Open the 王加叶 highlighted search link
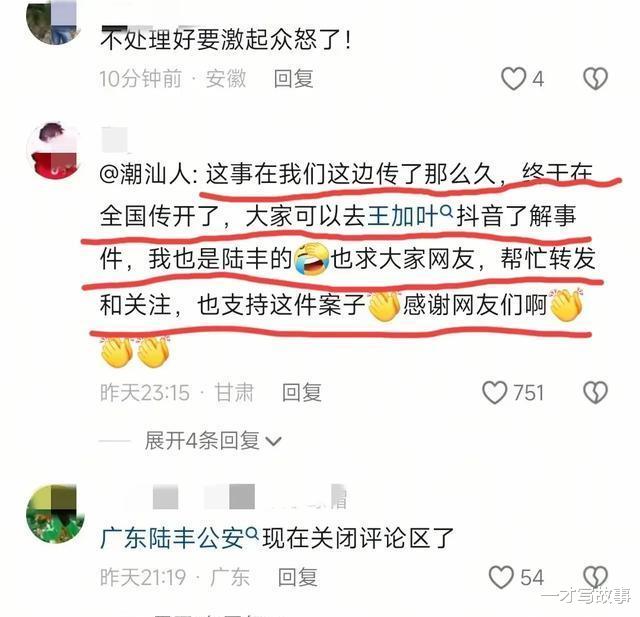This screenshot has height=617, width=640. coord(403,216)
